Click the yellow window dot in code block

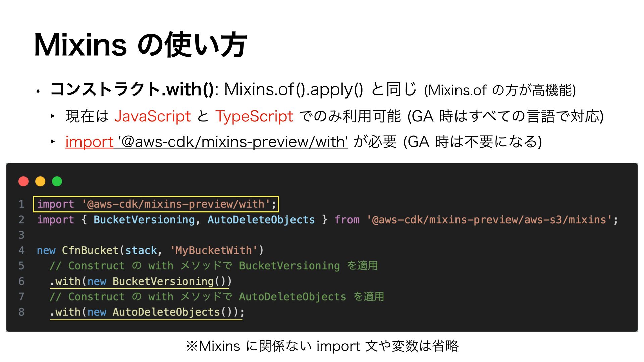[40, 181]
